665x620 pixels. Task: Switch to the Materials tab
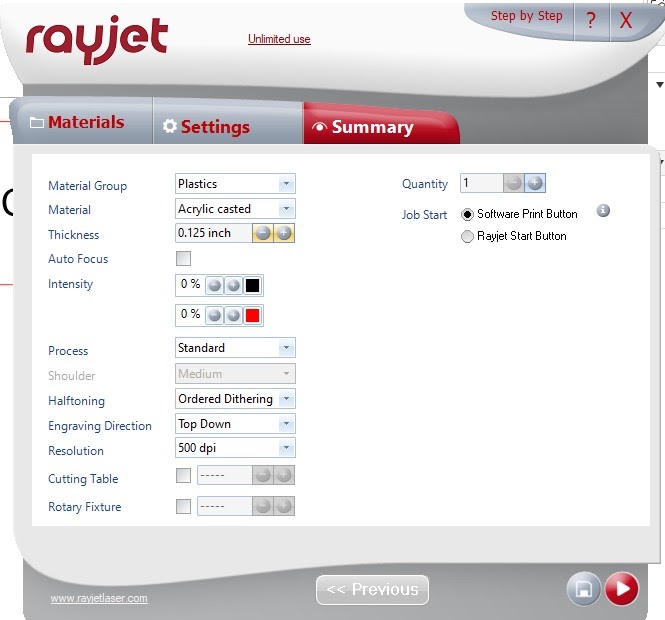tap(78, 122)
